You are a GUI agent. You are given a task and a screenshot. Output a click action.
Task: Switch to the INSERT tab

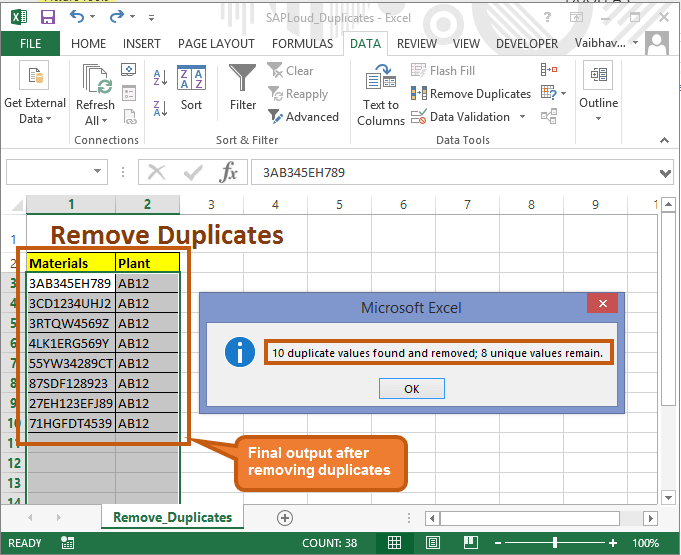pos(142,44)
